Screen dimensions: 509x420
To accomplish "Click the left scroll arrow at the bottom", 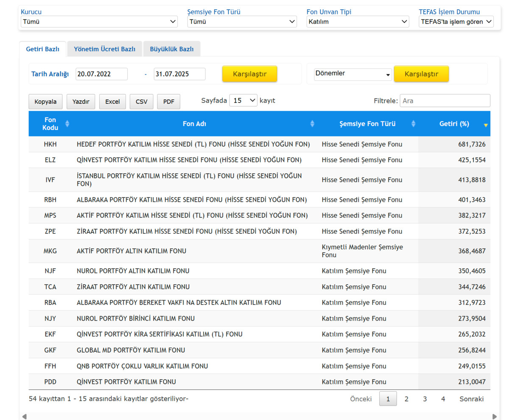I will click(24, 417).
